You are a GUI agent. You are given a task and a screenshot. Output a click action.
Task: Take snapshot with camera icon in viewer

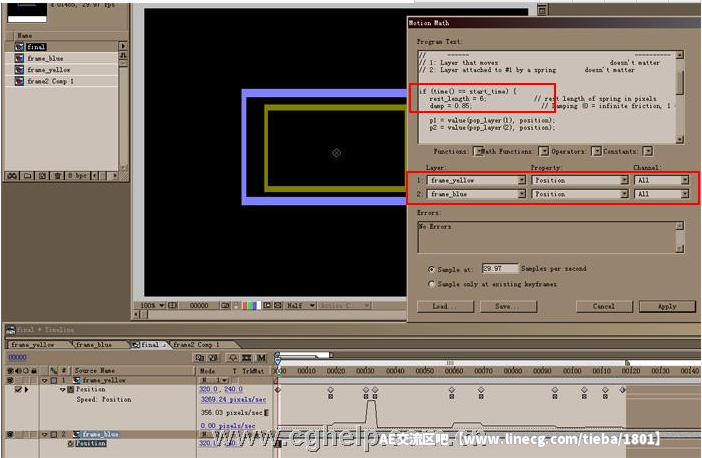coord(225,305)
